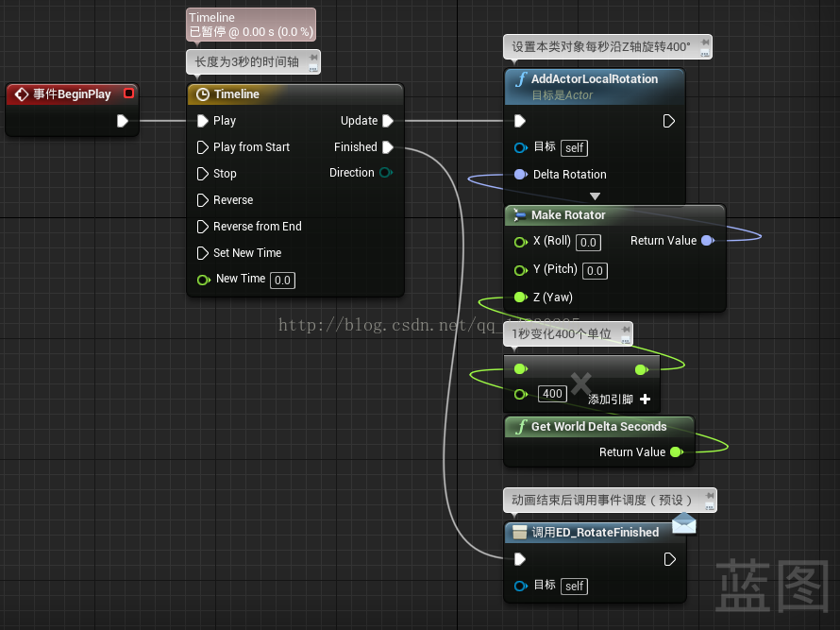Viewport: 840px width, 630px height.
Task: Click the envelope icon on 调用ED_RotateFinished node
Action: pyautogui.click(x=683, y=523)
